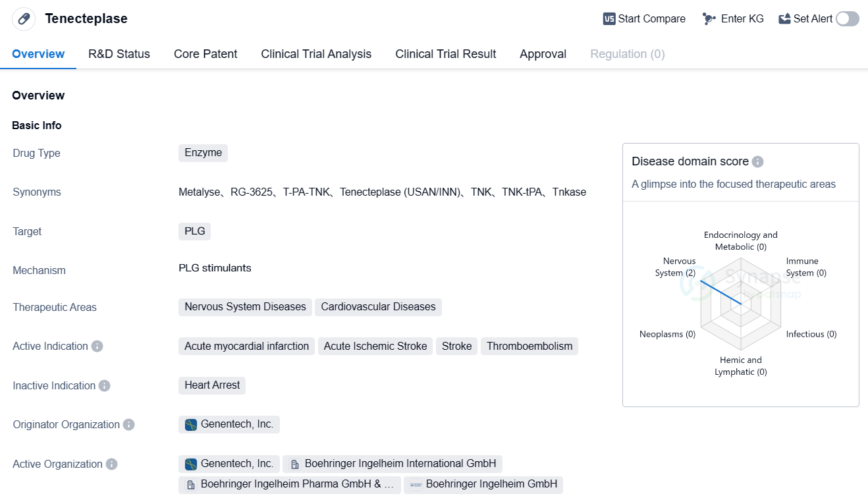
Task: Select the Cardiovascular Diseases tag
Action: click(x=378, y=307)
